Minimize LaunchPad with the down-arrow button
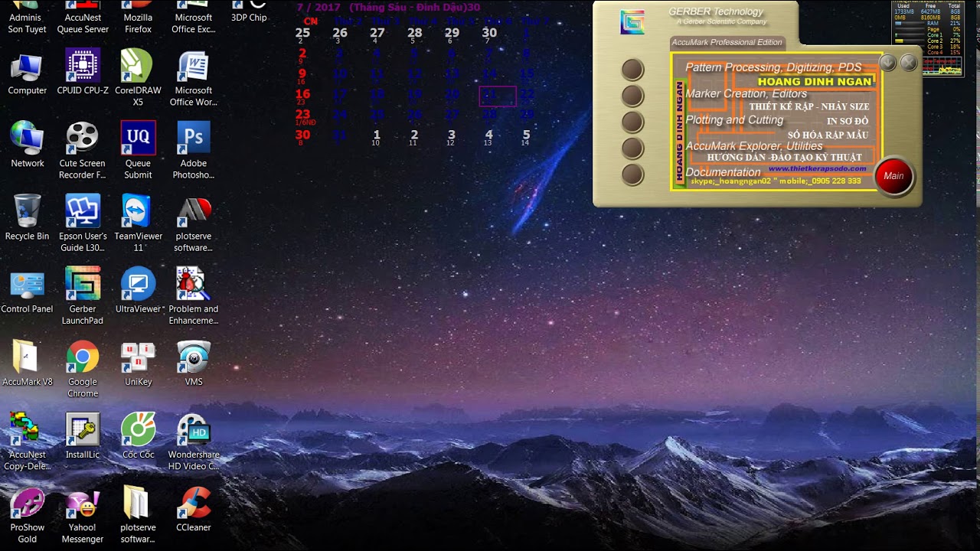This screenshot has width=980, height=551. 888,63
